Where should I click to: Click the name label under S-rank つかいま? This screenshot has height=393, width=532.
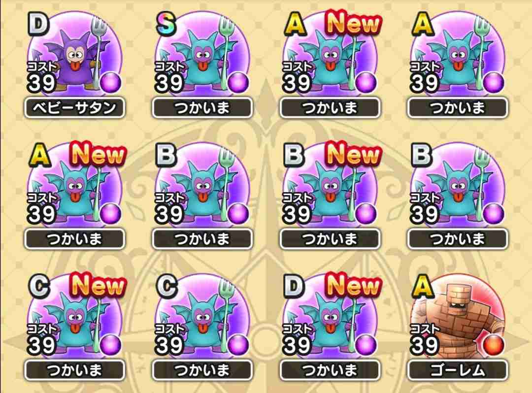[x=202, y=108]
